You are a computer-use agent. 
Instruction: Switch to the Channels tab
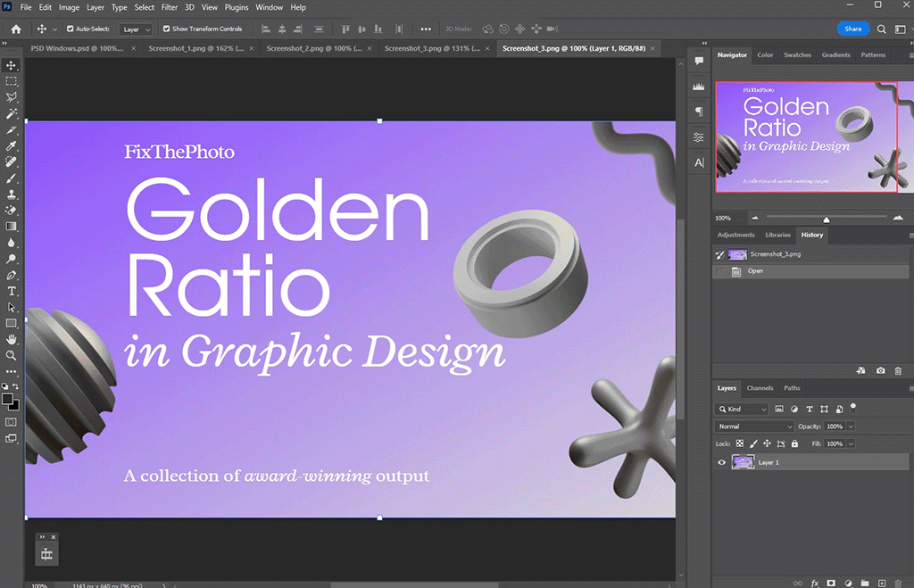click(x=760, y=388)
